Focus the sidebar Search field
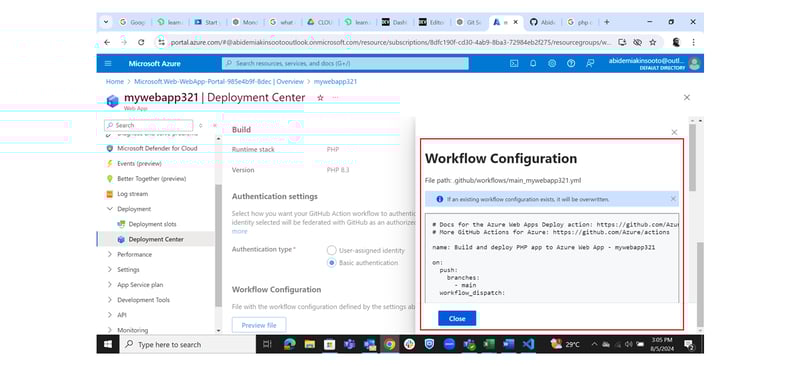 coord(148,125)
